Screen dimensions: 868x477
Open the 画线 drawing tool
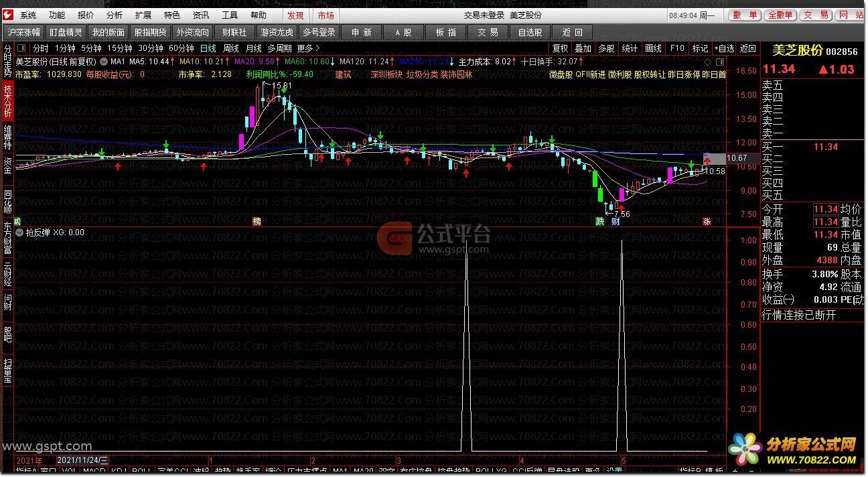click(654, 48)
